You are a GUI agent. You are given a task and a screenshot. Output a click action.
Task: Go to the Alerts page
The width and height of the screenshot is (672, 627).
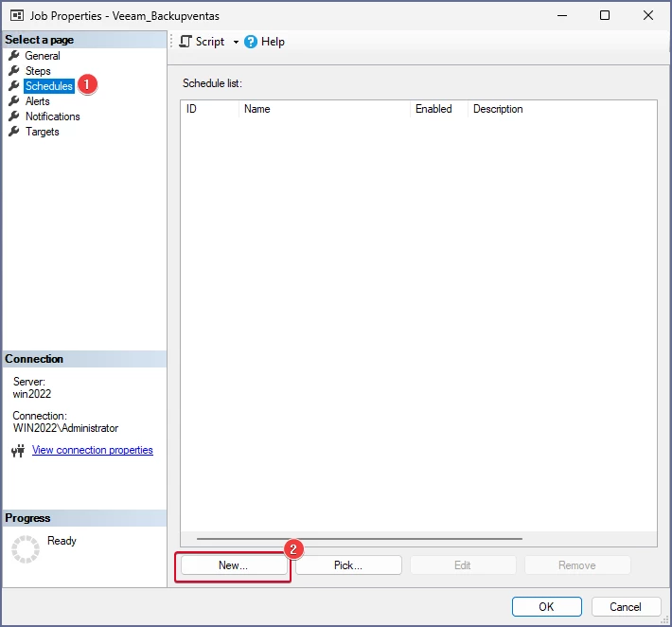(x=37, y=101)
